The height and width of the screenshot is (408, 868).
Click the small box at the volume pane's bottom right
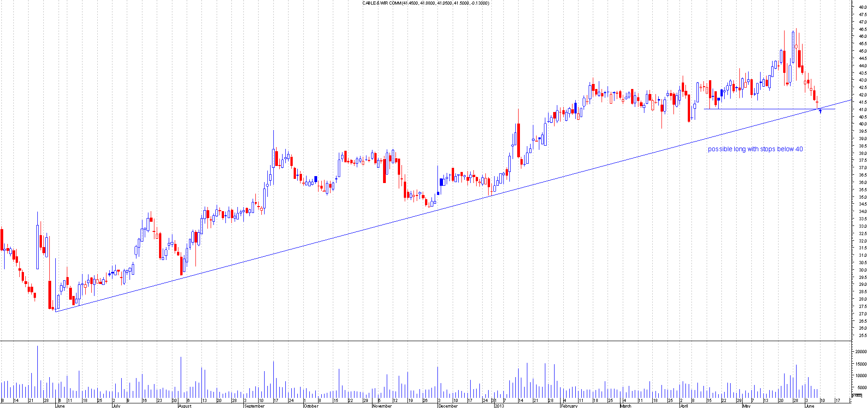856,396
